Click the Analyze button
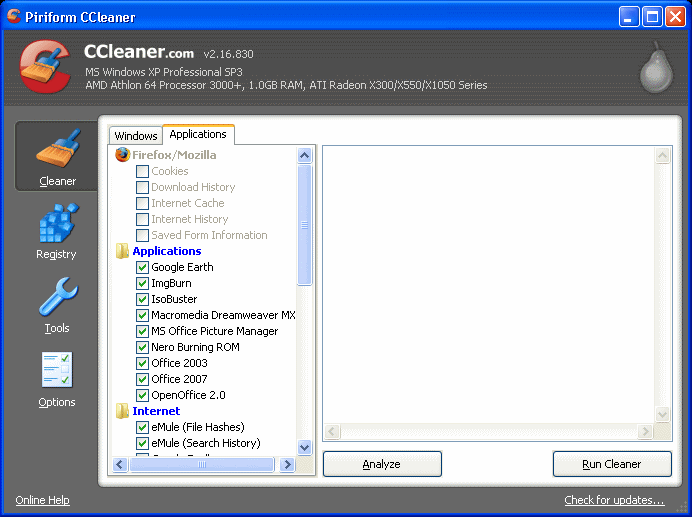The width and height of the screenshot is (692, 517). [x=382, y=464]
